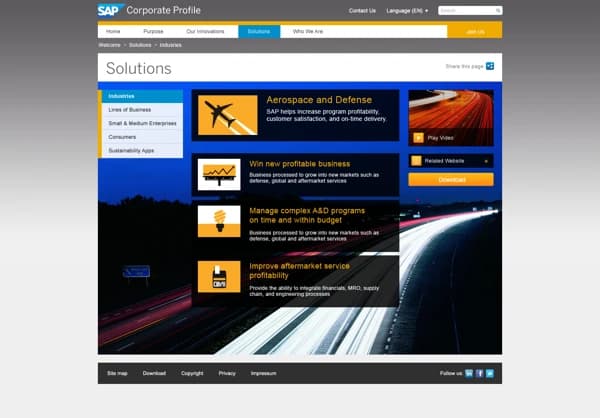The width and height of the screenshot is (600, 418).
Task: Select Lines of Business in sidebar
Action: 142,110
